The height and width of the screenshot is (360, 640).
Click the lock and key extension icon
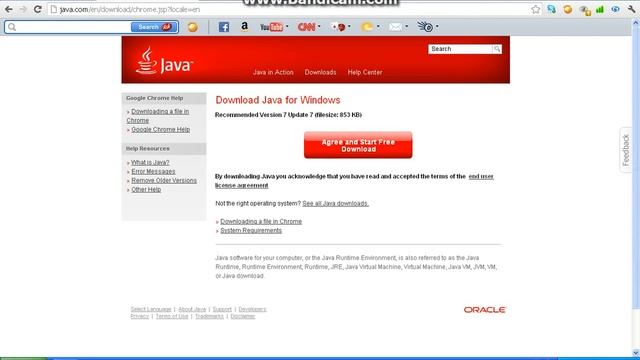pos(584,10)
